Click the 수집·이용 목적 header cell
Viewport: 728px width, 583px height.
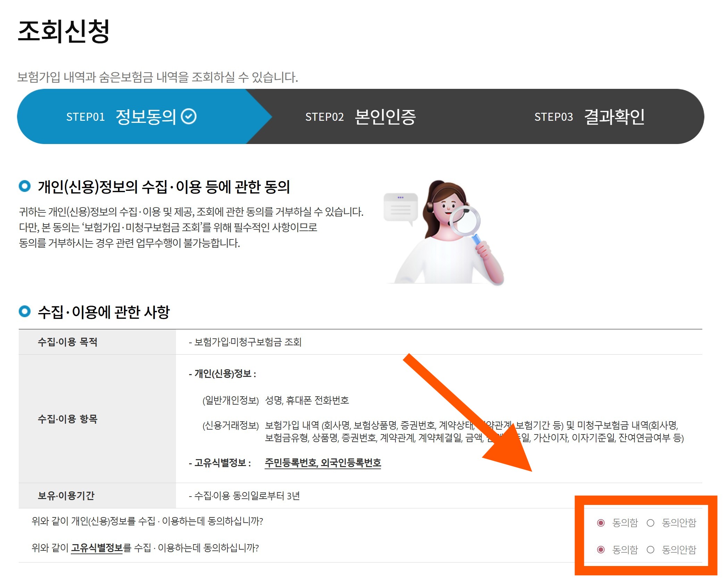(67, 342)
